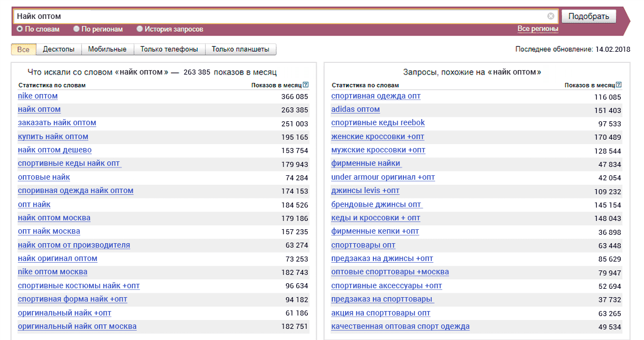Select the 'По регионам' radio option
Viewport: 644px width, 340px height.
point(76,29)
